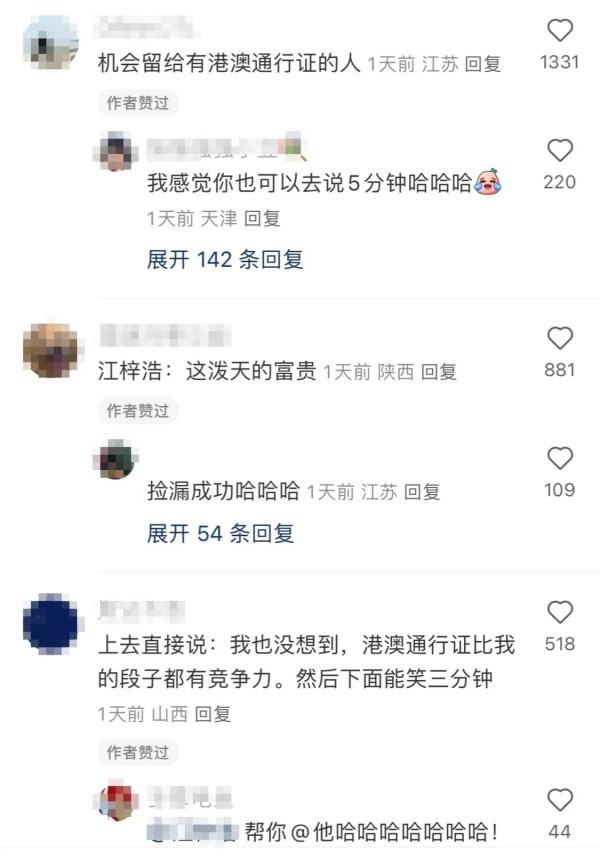
Task: Like the comment with 1331 likes
Action: click(559, 30)
